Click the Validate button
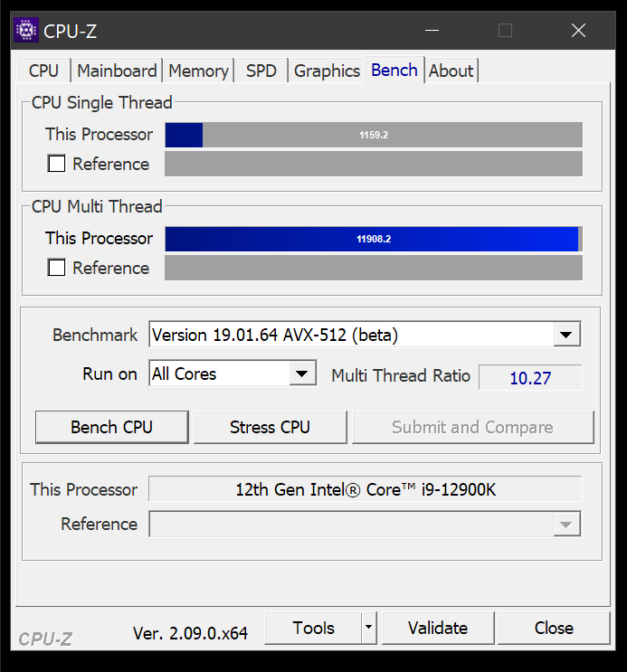This screenshot has width=627, height=672. pos(438,628)
